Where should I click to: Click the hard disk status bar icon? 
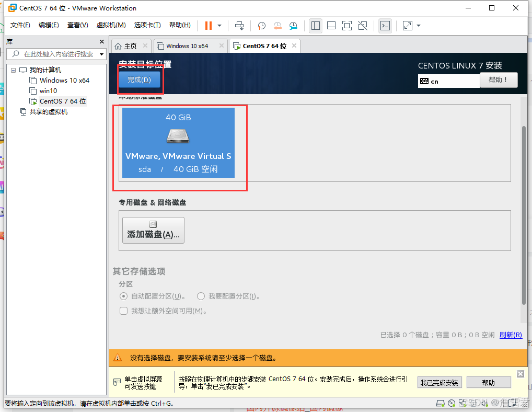[x=441, y=403]
